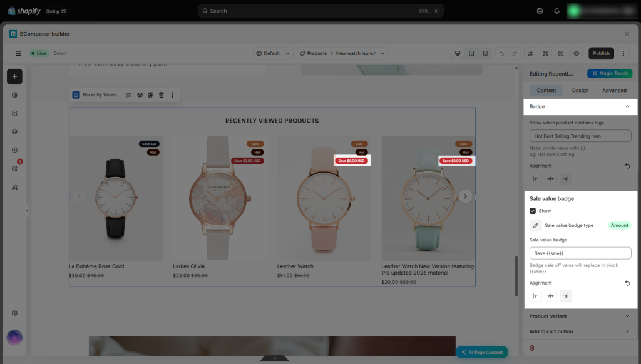
Task: Uncheck the Show sale value badge checkbox
Action: click(x=533, y=211)
